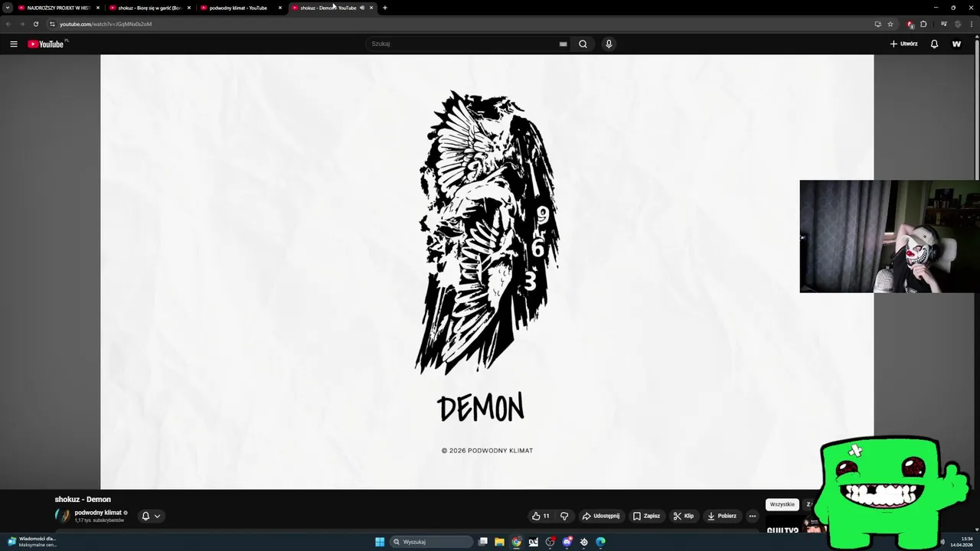Click the 'Pobierz' download button

tap(722, 516)
